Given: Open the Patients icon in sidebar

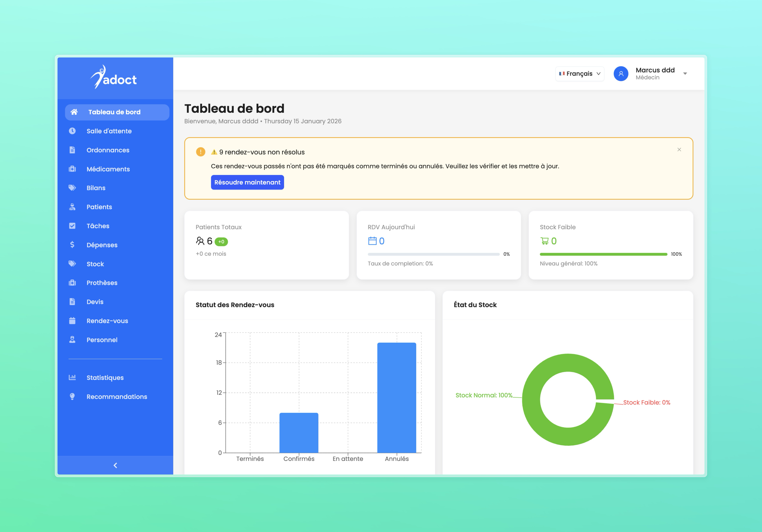Looking at the screenshot, I should pos(73,207).
